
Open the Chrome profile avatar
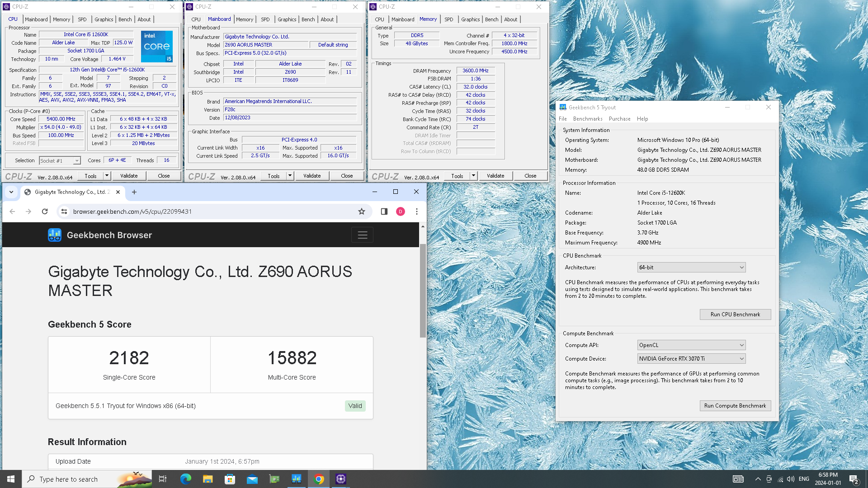400,211
